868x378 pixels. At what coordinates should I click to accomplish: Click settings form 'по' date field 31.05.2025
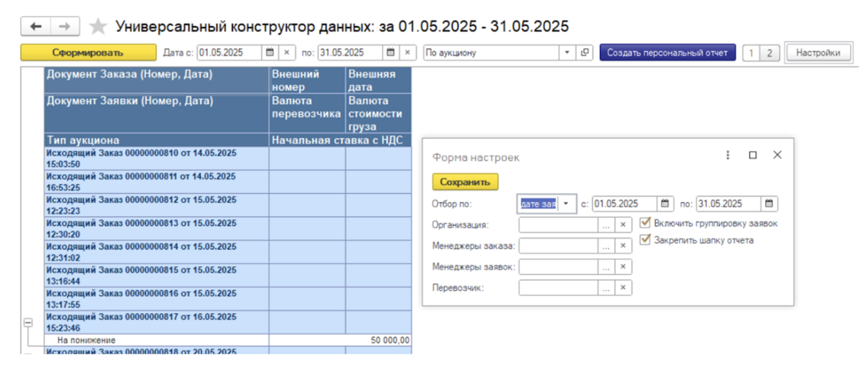[x=729, y=204]
